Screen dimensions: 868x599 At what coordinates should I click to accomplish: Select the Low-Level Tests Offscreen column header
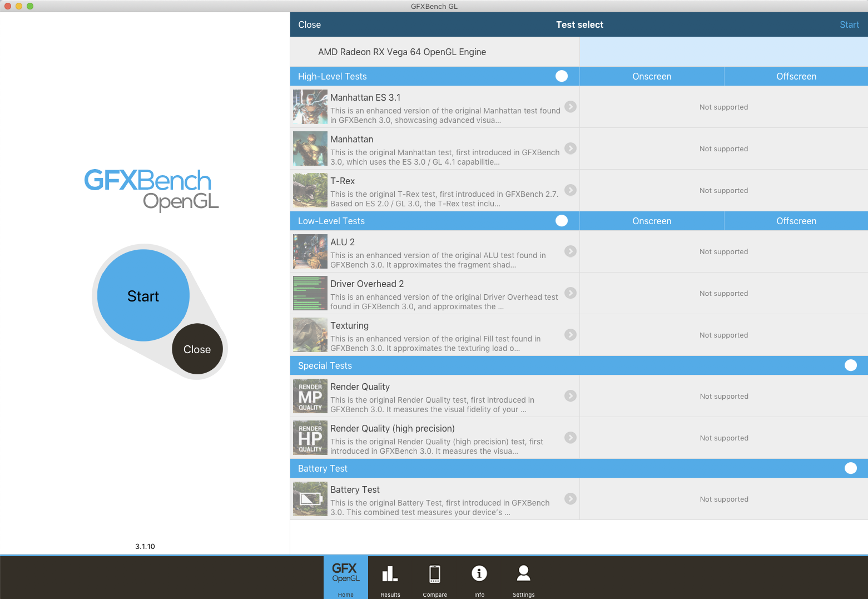pyautogui.click(x=796, y=221)
